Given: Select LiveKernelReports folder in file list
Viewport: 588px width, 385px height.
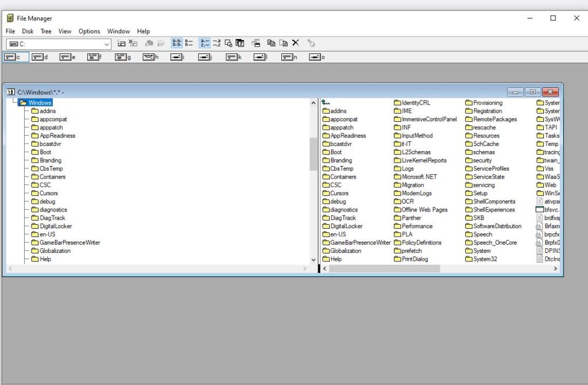Looking at the screenshot, I should coord(420,160).
